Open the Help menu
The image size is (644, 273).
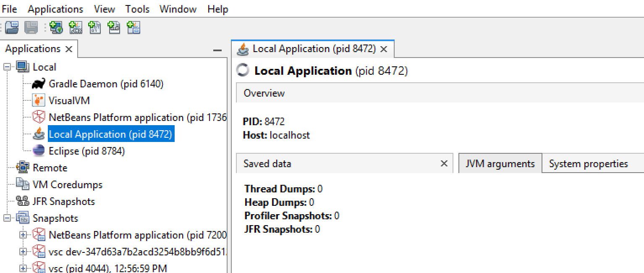(217, 9)
